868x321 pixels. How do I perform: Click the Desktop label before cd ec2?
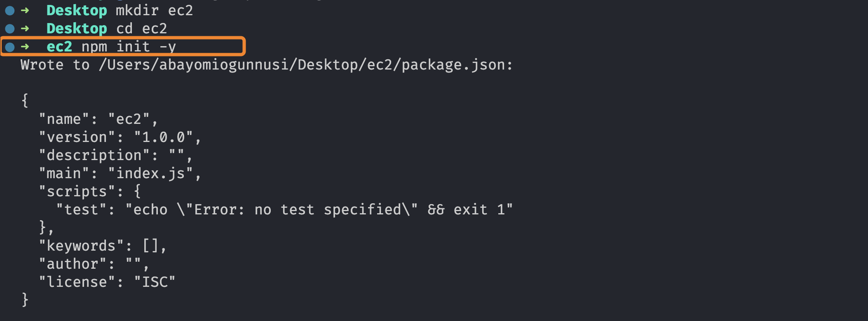pos(77,29)
